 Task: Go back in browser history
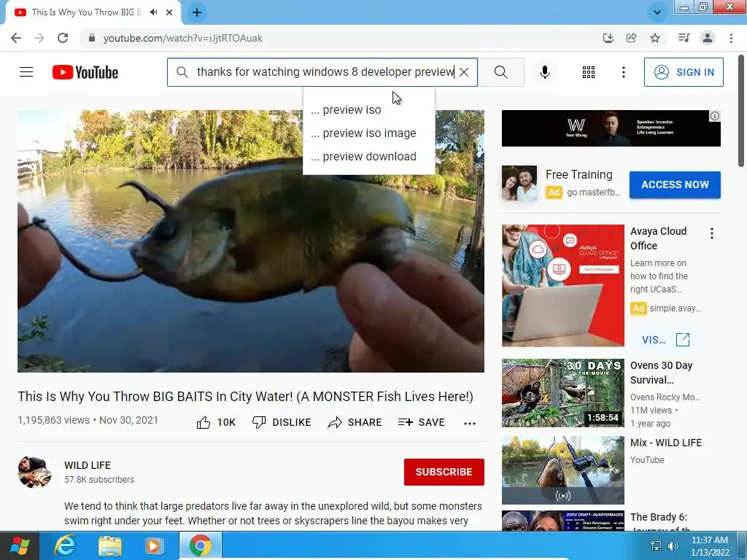pos(16,38)
